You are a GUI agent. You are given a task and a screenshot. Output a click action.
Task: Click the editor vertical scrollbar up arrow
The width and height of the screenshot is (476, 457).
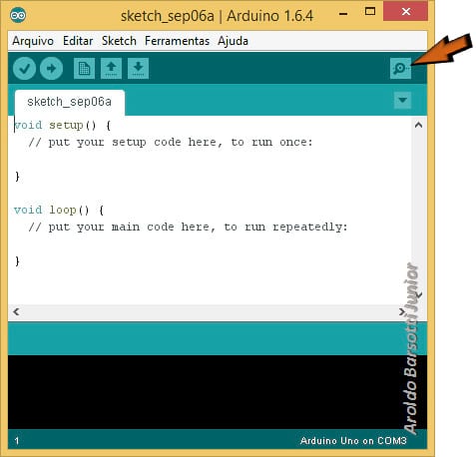click(419, 125)
